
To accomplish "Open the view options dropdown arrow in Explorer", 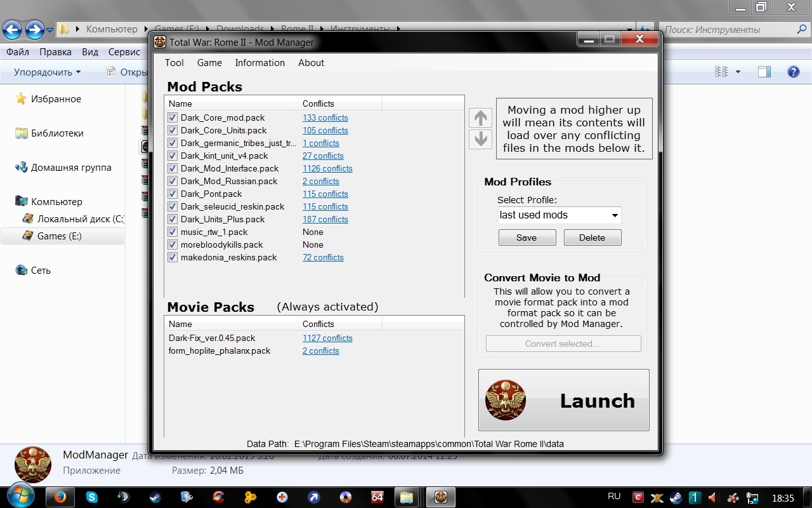I will pos(738,72).
